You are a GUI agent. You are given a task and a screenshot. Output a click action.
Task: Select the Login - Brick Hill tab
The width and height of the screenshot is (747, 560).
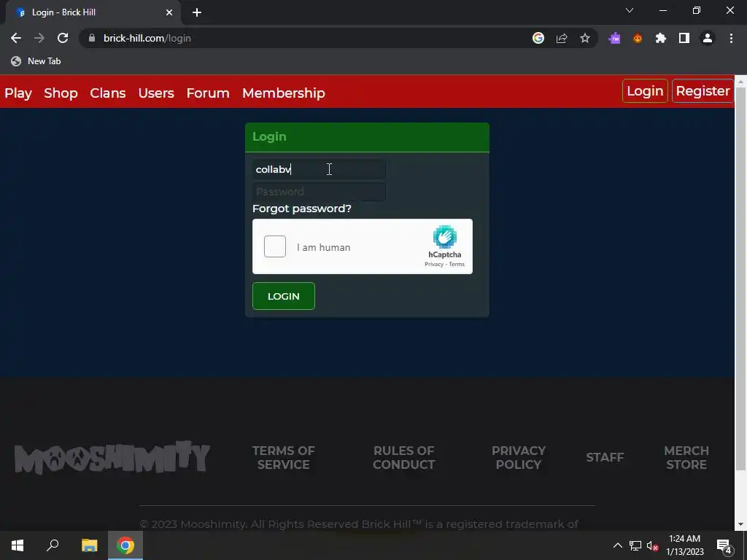tap(93, 12)
